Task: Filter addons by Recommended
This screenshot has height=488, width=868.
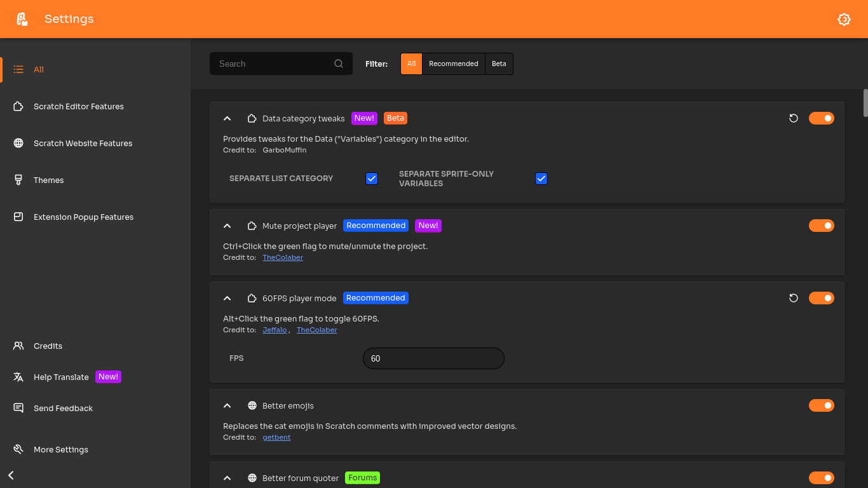Action: tap(454, 64)
